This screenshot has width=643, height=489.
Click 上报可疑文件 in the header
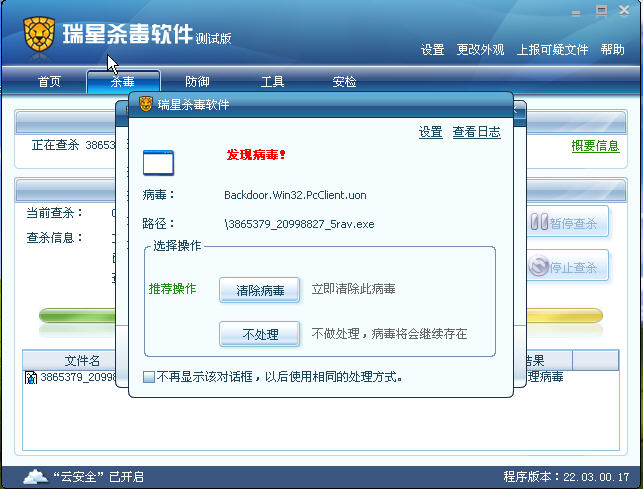[552, 50]
